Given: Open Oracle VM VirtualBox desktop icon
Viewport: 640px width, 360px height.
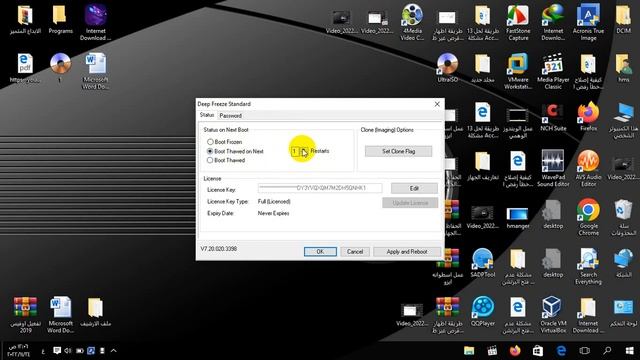Looking at the screenshot, I should [x=553, y=315].
